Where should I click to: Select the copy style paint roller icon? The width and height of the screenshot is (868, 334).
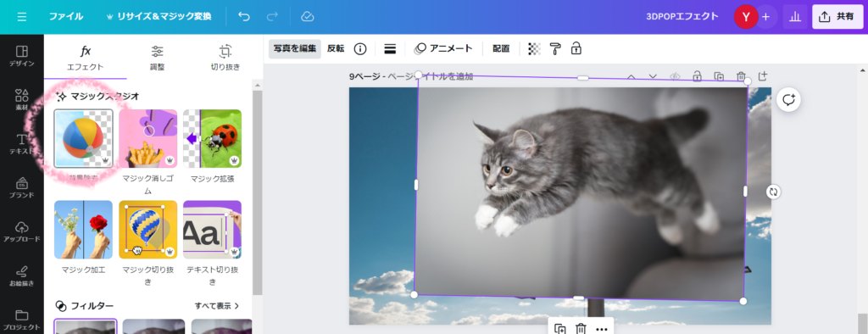[555, 48]
